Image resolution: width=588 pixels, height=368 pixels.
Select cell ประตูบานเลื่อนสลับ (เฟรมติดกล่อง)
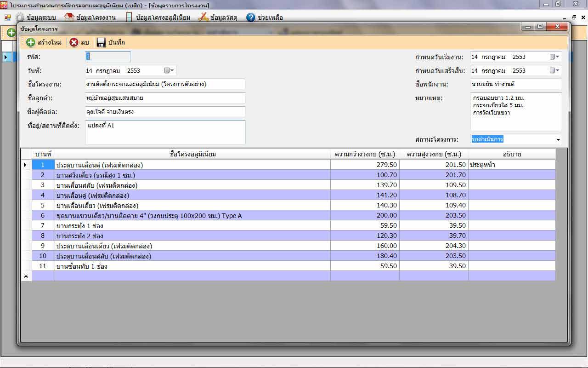(x=192, y=256)
